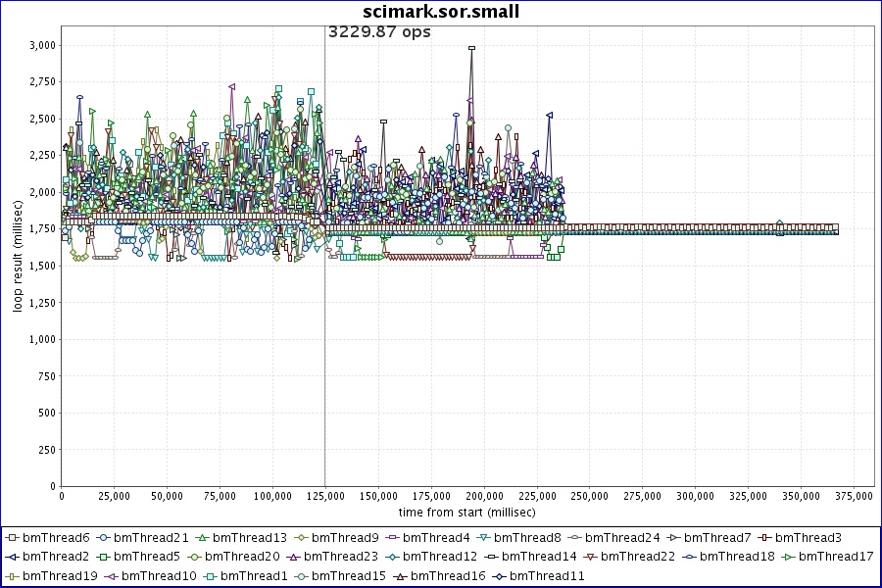Select the bmThread19 legend label
The image size is (882, 588).
[60, 575]
